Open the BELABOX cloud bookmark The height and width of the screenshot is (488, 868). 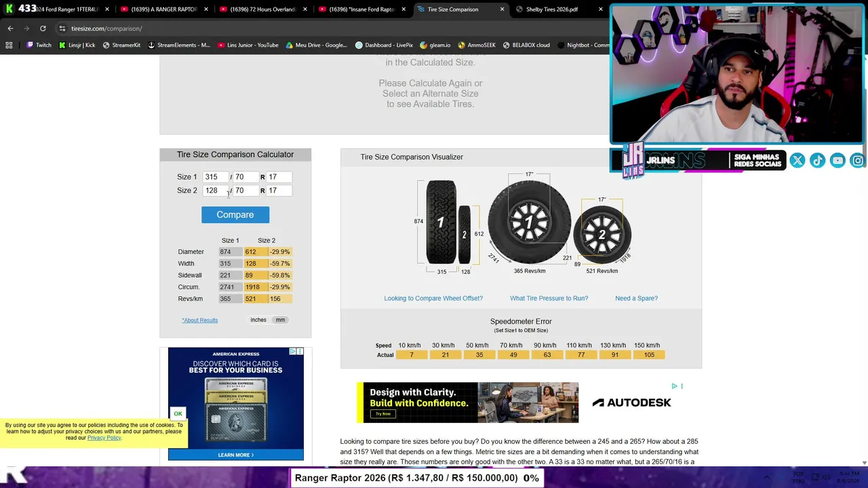(526, 45)
